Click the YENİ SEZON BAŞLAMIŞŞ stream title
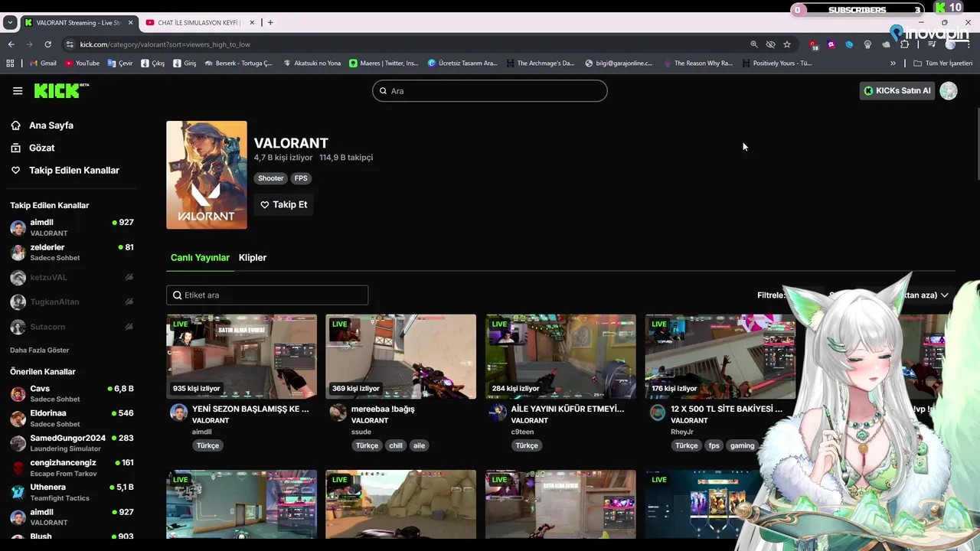The height and width of the screenshot is (551, 980). [x=250, y=409]
